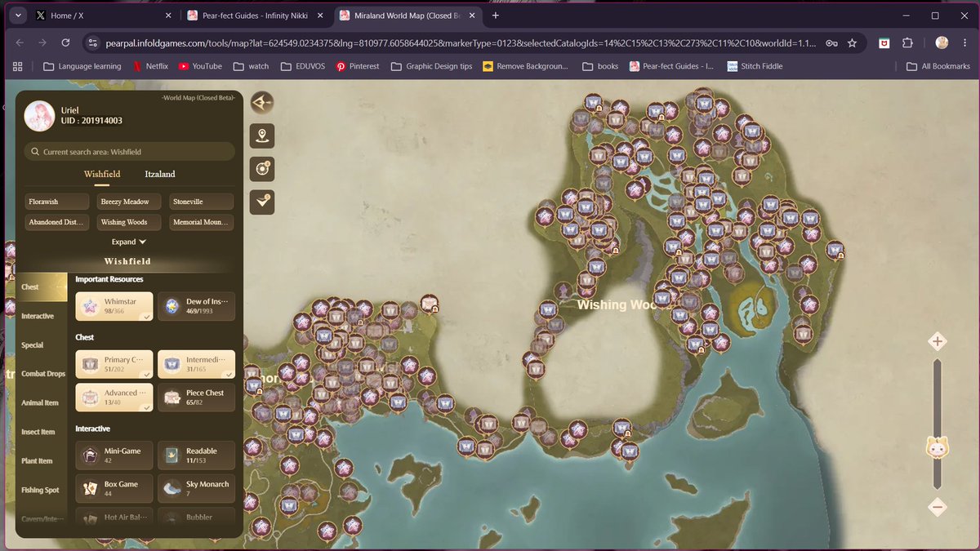The image size is (980, 551).
Task: Open the Language learning bookmark folder
Action: point(82,66)
